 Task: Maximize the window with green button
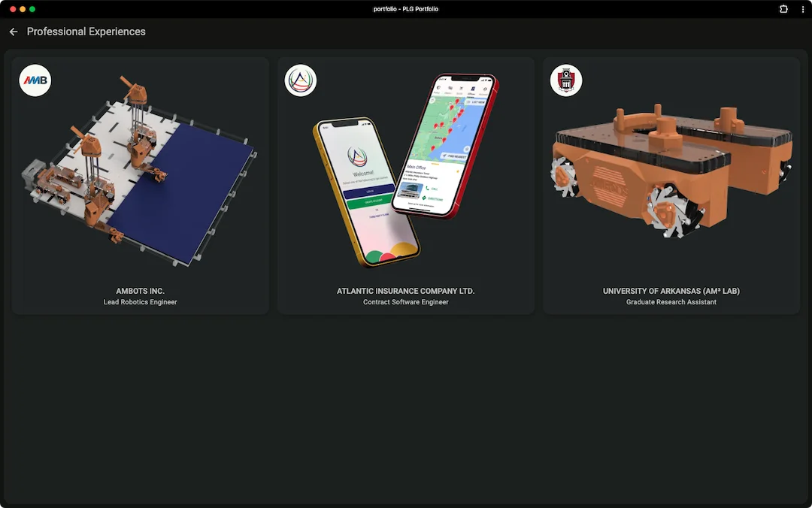tap(32, 9)
